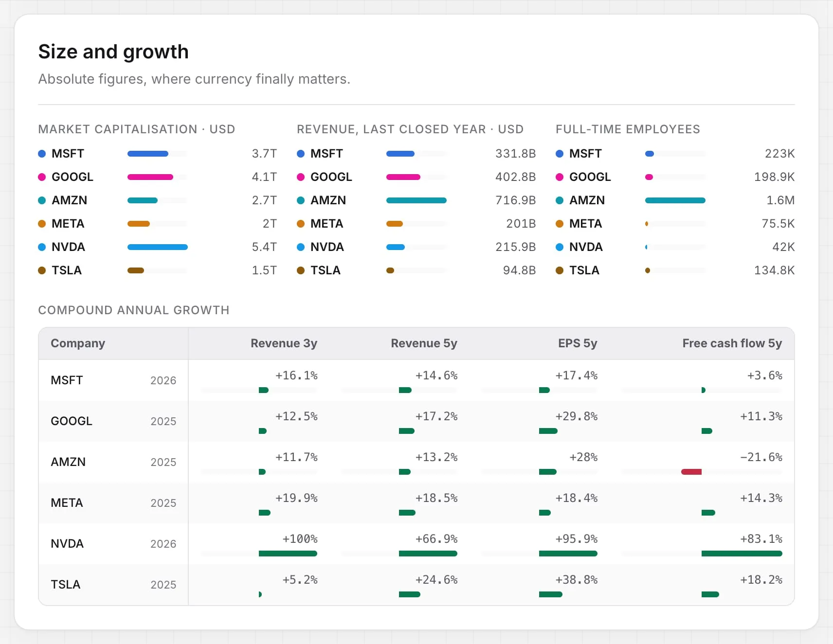Click the 42K NVDA employees value
The width and height of the screenshot is (833, 644).
tap(783, 247)
